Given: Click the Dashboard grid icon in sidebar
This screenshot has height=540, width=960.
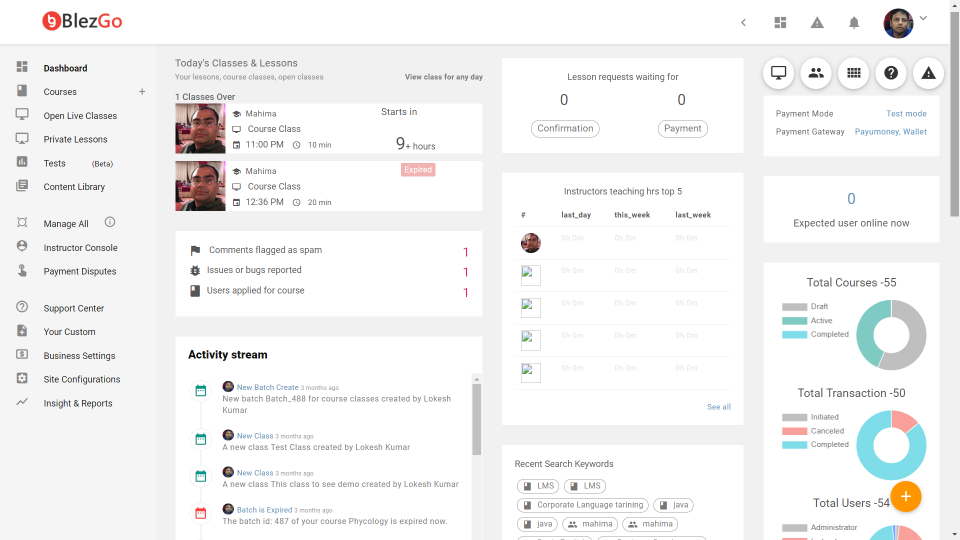Looking at the screenshot, I should click(x=22, y=67).
